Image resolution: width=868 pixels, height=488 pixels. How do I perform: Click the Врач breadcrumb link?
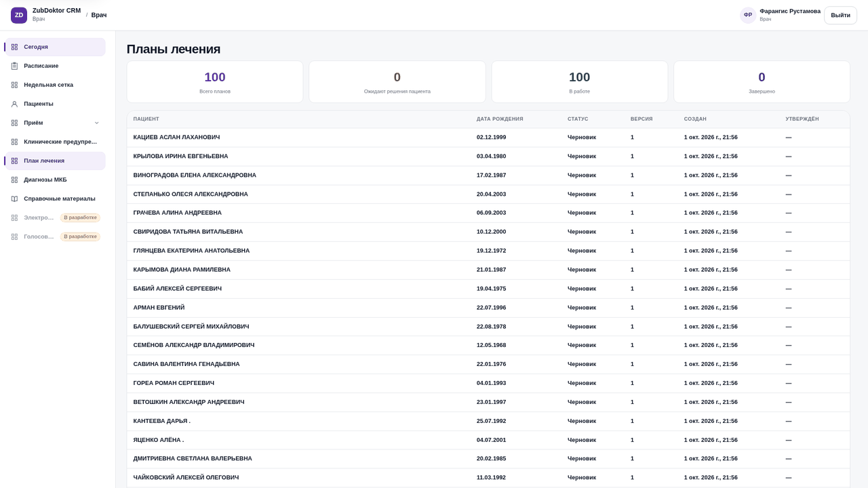coord(99,15)
